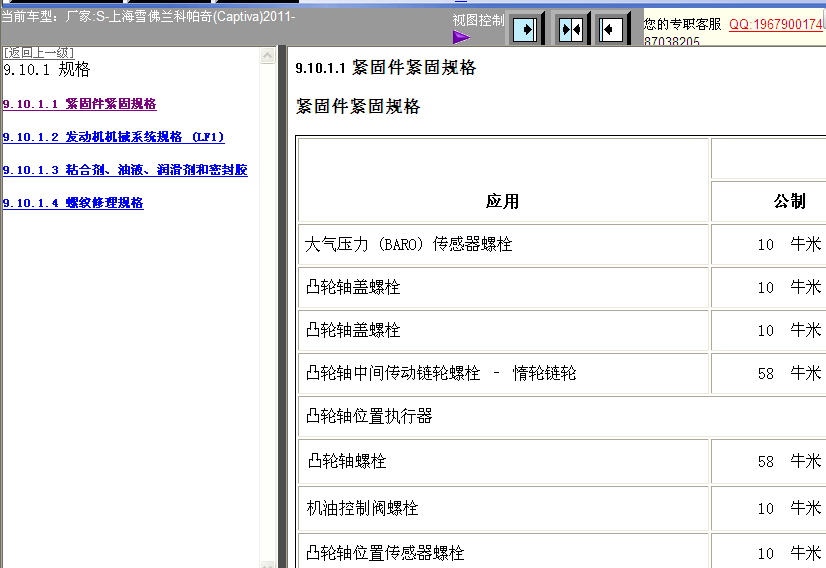Open 9.10.1.2 发动机机械系统规格 (LF1) link

[113, 137]
